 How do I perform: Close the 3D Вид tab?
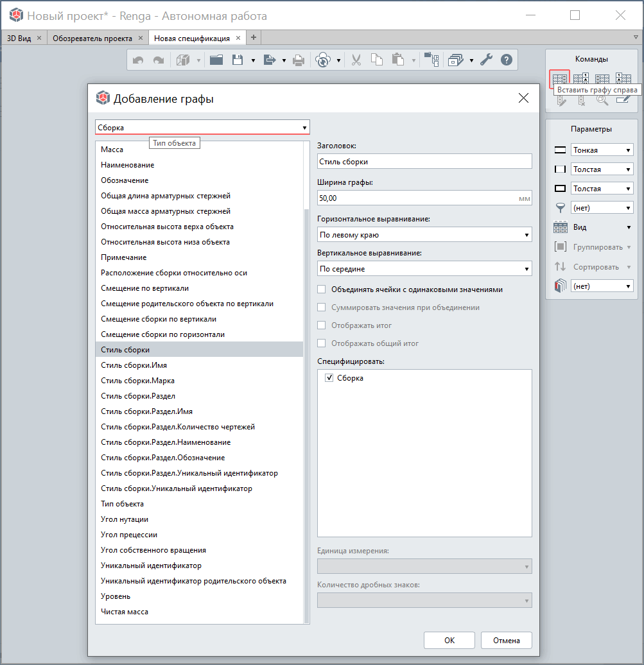pos(39,38)
